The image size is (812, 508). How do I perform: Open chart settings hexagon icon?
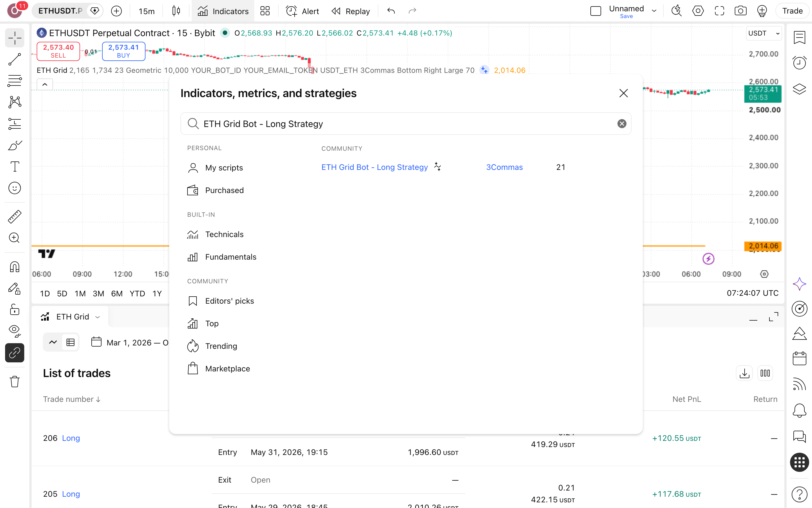pyautogui.click(x=698, y=11)
